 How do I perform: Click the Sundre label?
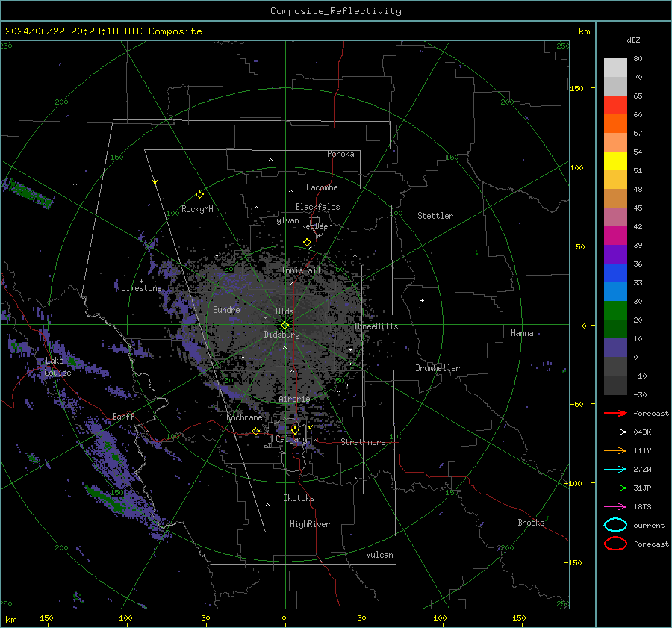click(x=226, y=309)
